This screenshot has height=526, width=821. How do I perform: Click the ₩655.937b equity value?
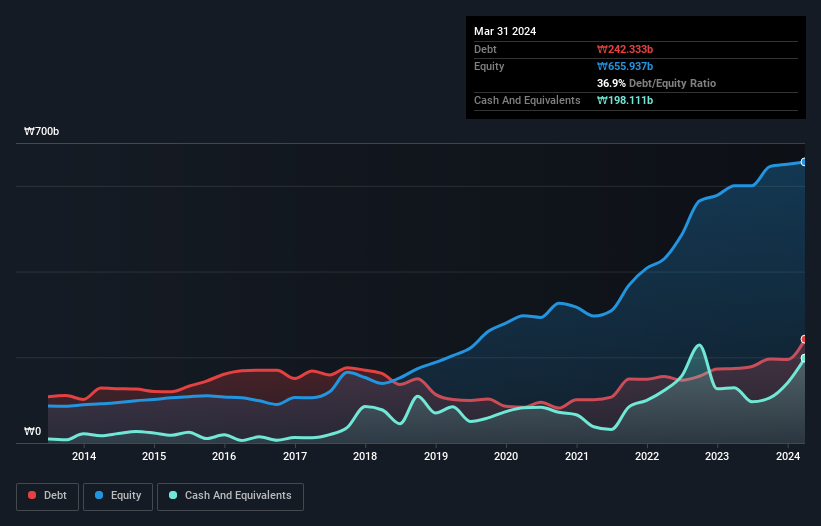click(x=625, y=66)
